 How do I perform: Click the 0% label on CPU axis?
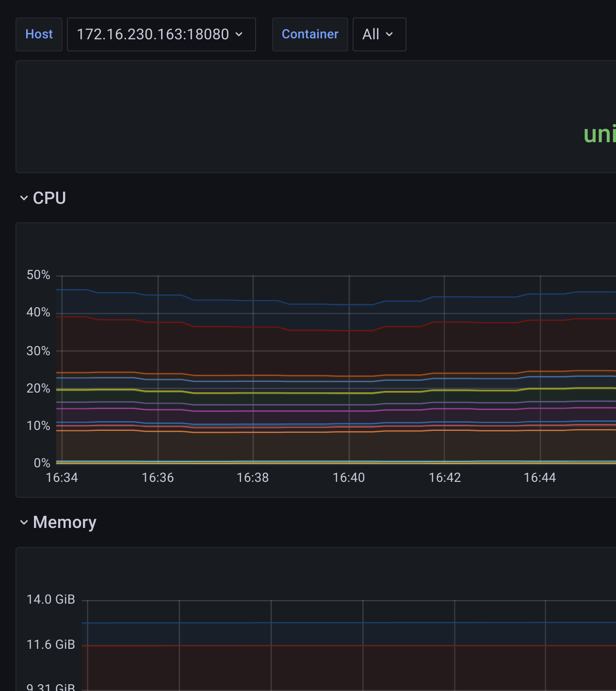(x=42, y=463)
